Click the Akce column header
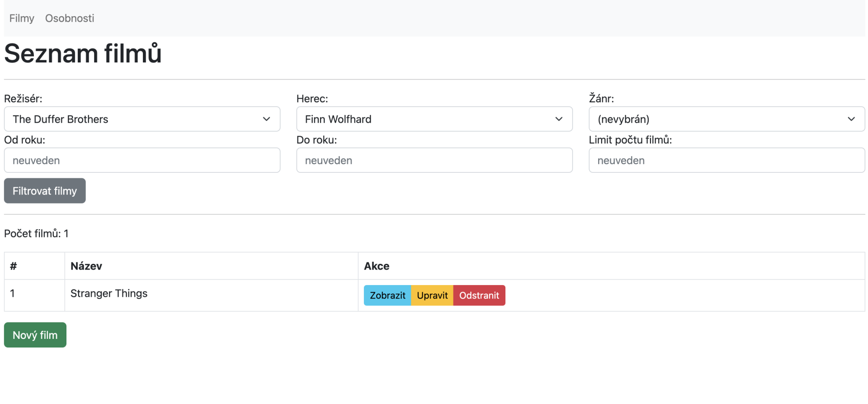868x404 pixels. [377, 266]
